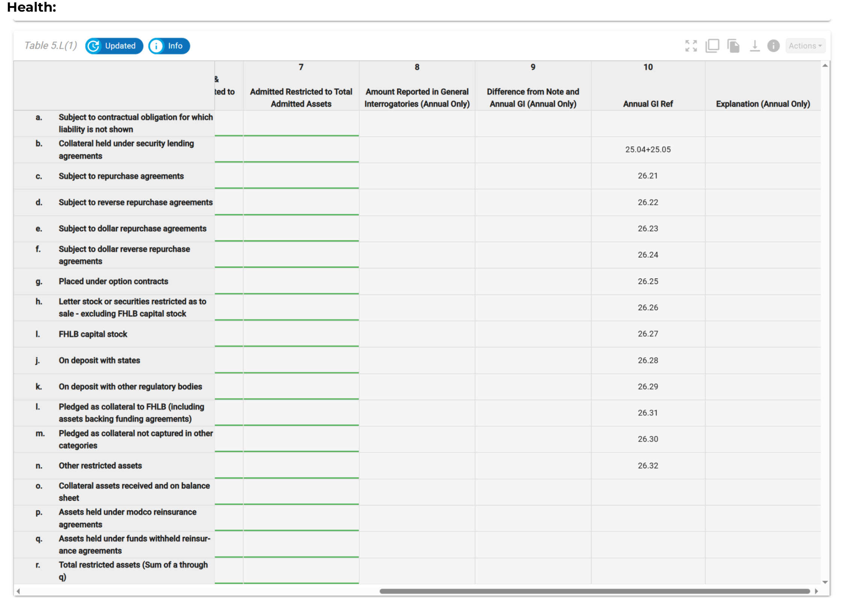This screenshot has height=616, width=856.
Task: Click the scroll right arrow
Action: 817,591
